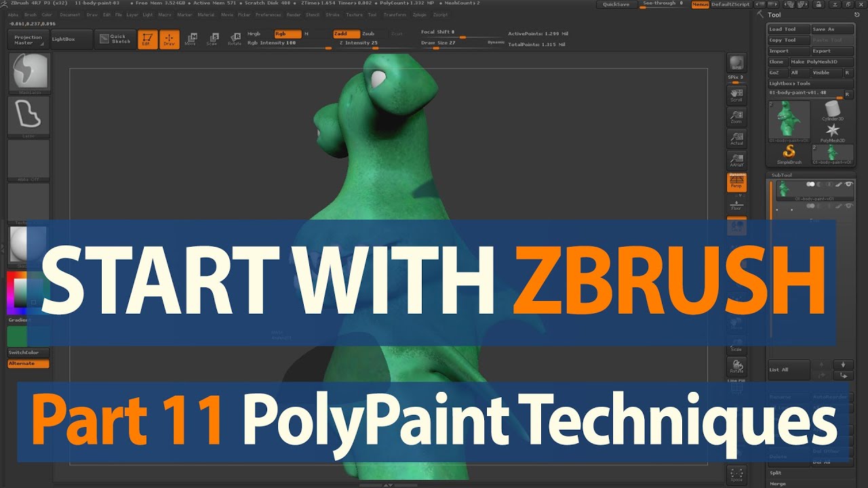
Task: Select the PolyMesh3D star tool
Action: point(832,131)
